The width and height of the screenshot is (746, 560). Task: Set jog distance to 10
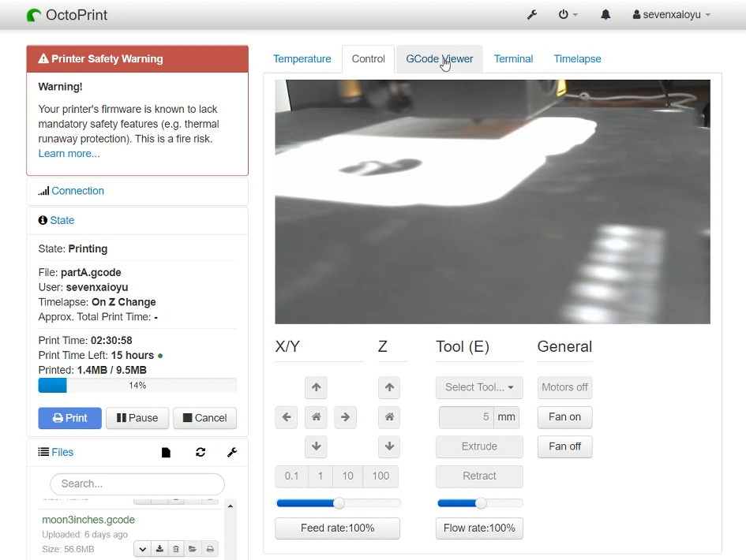click(348, 476)
